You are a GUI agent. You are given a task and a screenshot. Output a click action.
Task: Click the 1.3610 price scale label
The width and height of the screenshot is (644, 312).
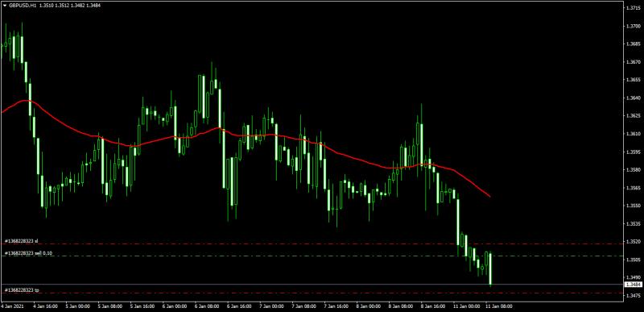[x=633, y=134]
